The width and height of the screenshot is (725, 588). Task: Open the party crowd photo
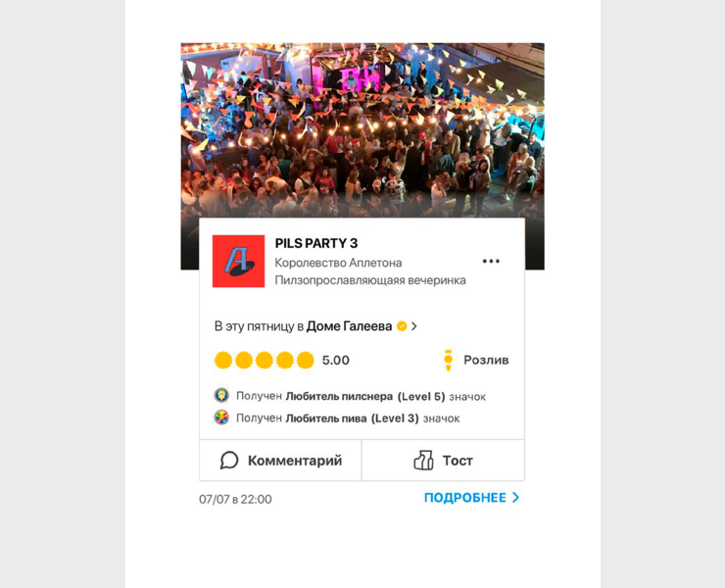pyautogui.click(x=362, y=130)
